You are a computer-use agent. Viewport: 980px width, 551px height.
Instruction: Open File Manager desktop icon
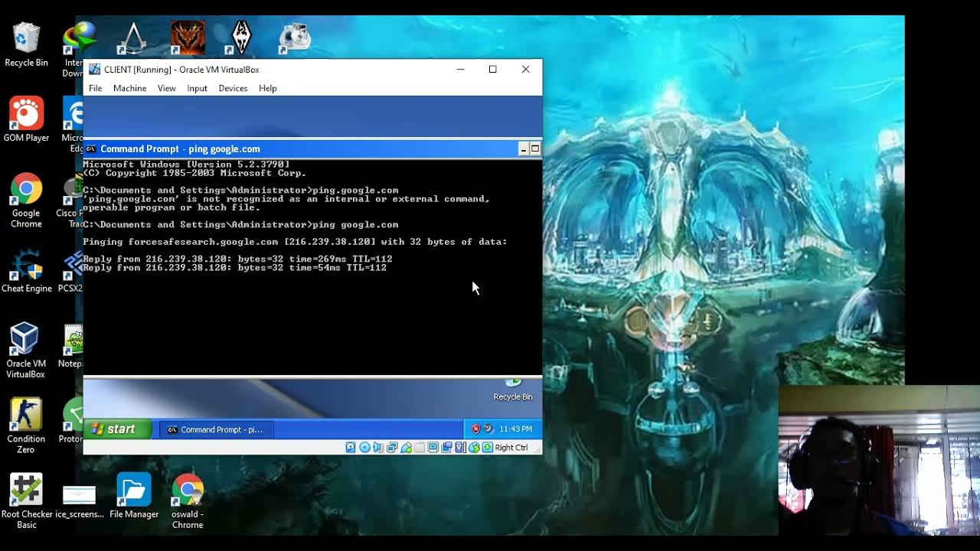(134, 495)
